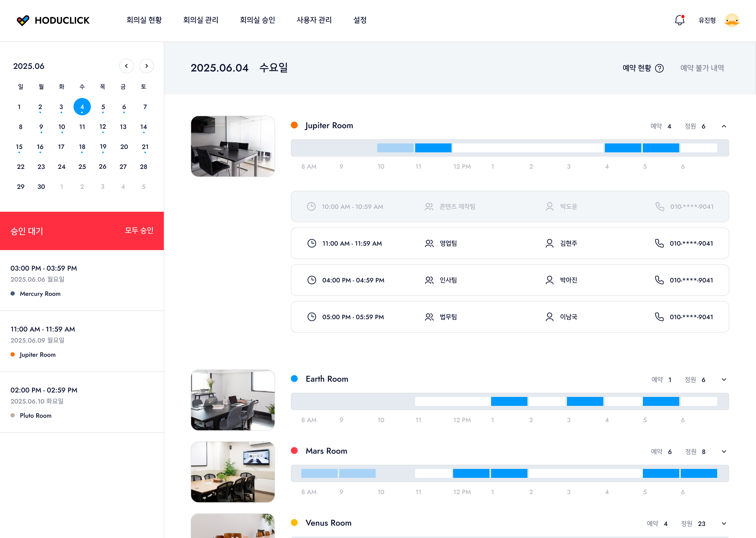The width and height of the screenshot is (756, 538).
Task: Click the HODUCLICK heart logo
Action: tap(23, 20)
